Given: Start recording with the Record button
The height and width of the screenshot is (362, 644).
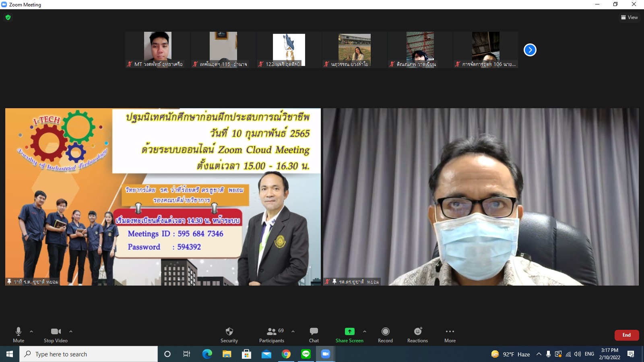Looking at the screenshot, I should [385, 335].
